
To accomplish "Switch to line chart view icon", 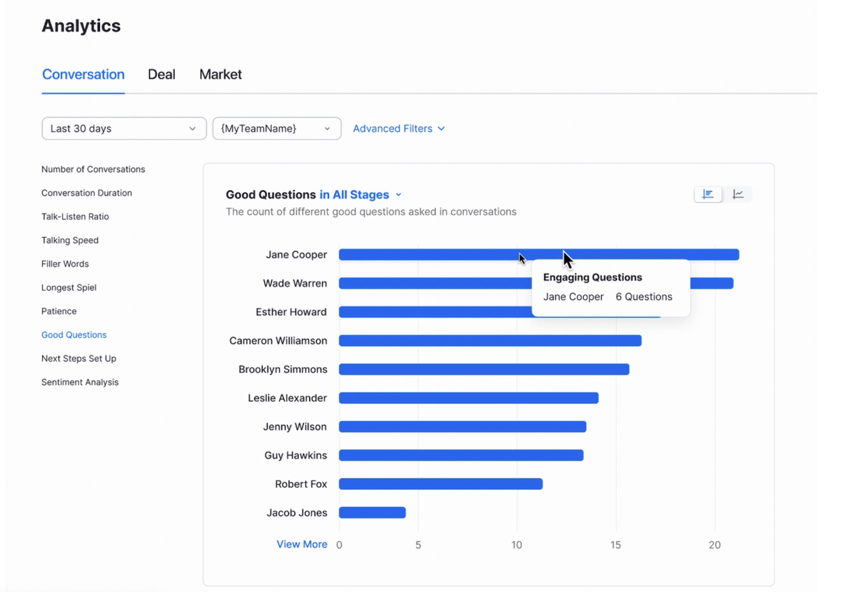I will tap(738, 194).
